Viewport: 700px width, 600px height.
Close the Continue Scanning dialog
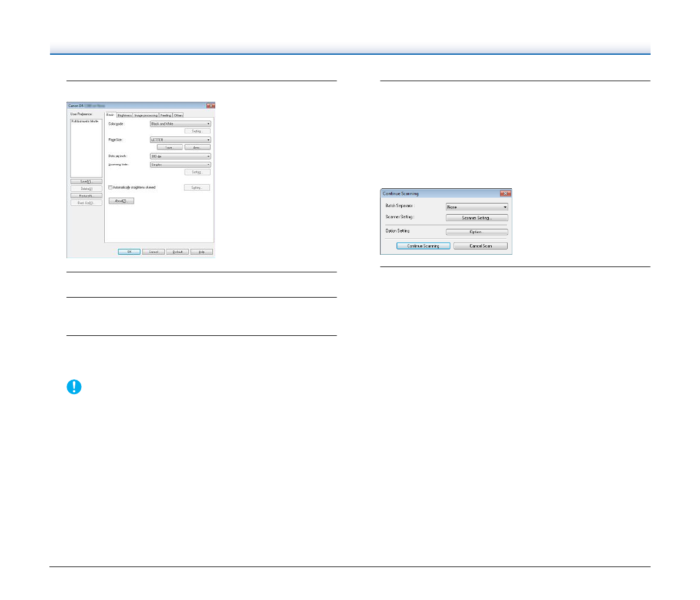(505, 194)
